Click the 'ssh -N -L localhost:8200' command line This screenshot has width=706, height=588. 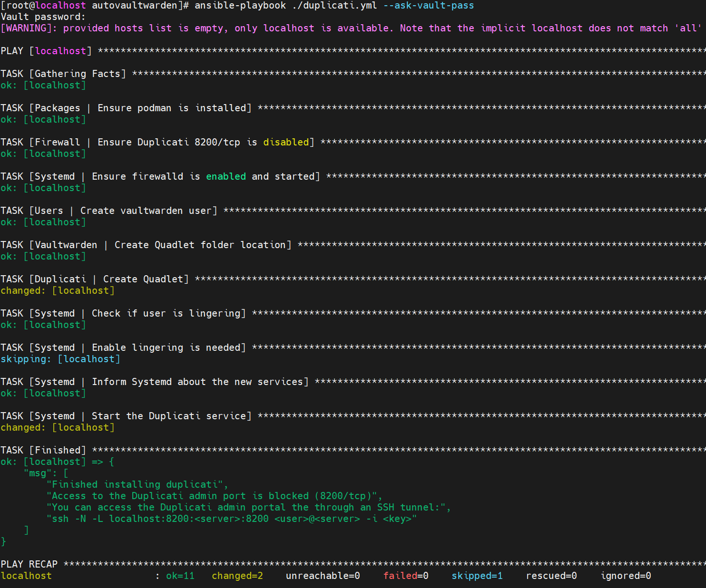[232, 519]
